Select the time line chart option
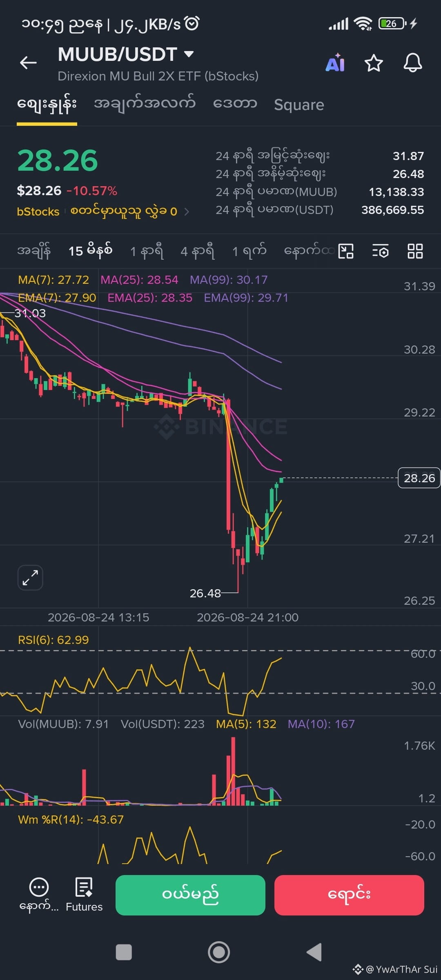The width and height of the screenshot is (441, 980). tap(34, 251)
